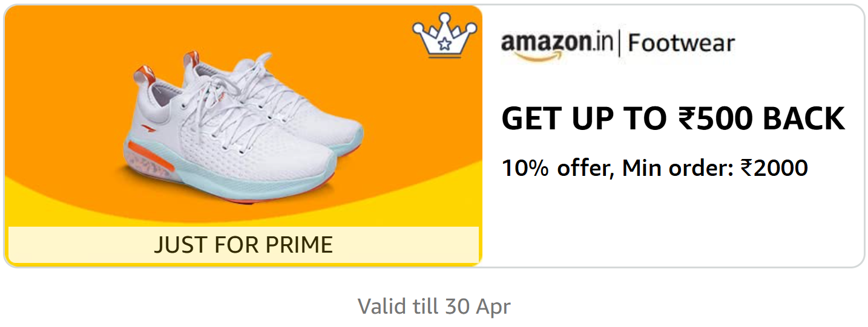The width and height of the screenshot is (868, 327).
Task: Click the 10% offer minimum order text
Action: 655,167
